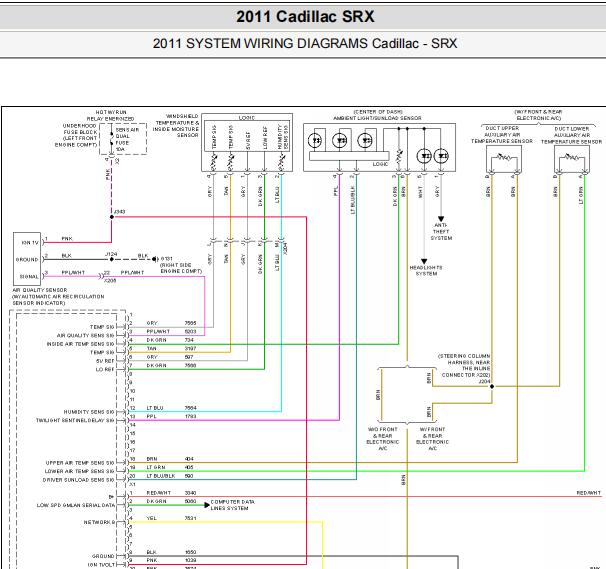This screenshot has width=606, height=569.
Task: Click the "DUCT UPPER AUXILIARY AIR TEMPERATURE SENSOR" label
Action: tap(502, 135)
